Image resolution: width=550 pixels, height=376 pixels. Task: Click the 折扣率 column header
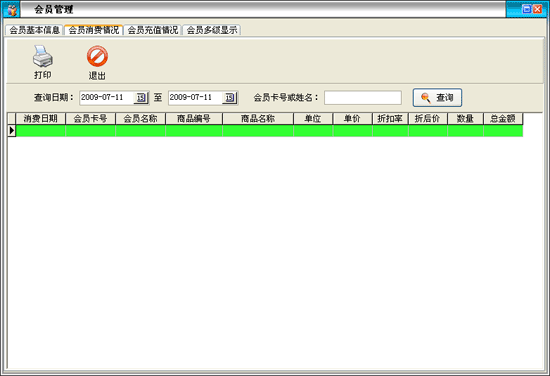pos(390,119)
